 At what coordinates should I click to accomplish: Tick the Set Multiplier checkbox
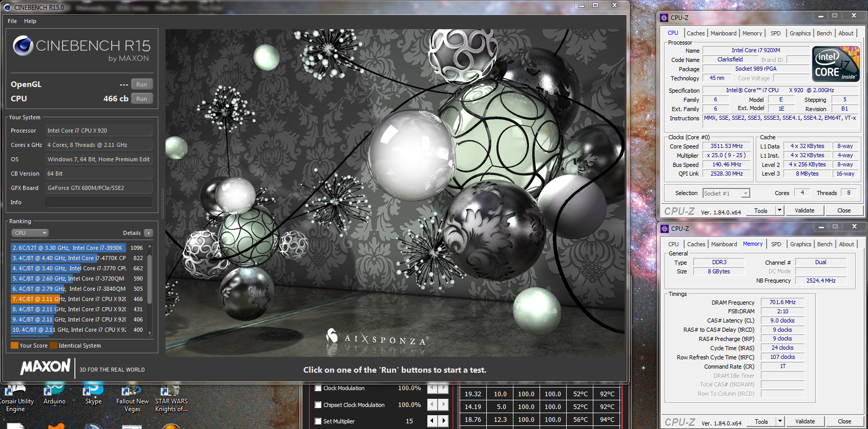(318, 421)
